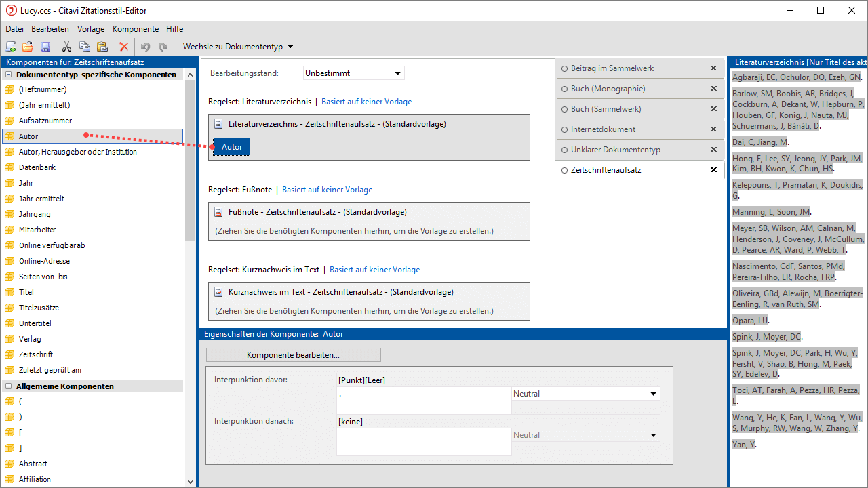Click the scissors cut icon
Screen dimensions: 868x488
pyautogui.click(x=66, y=47)
